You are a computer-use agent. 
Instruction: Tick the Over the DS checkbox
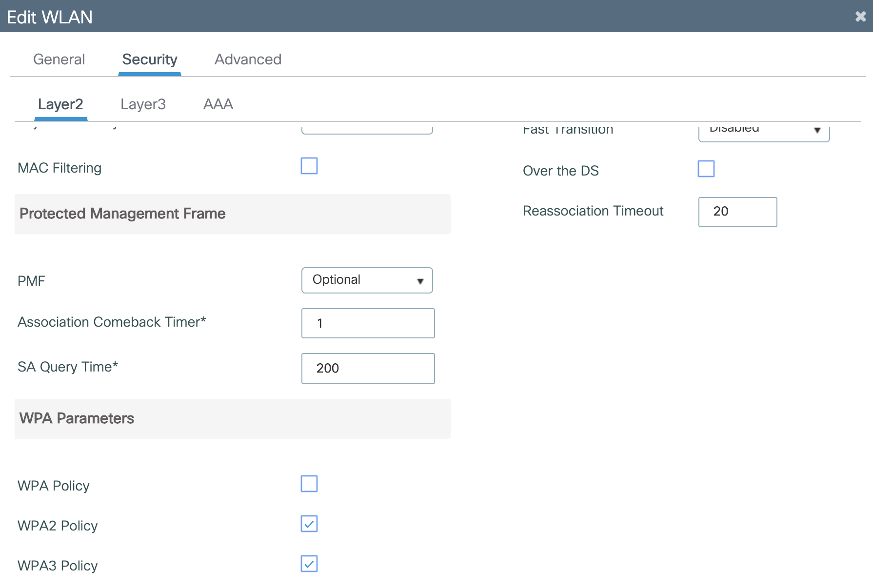pyautogui.click(x=706, y=169)
